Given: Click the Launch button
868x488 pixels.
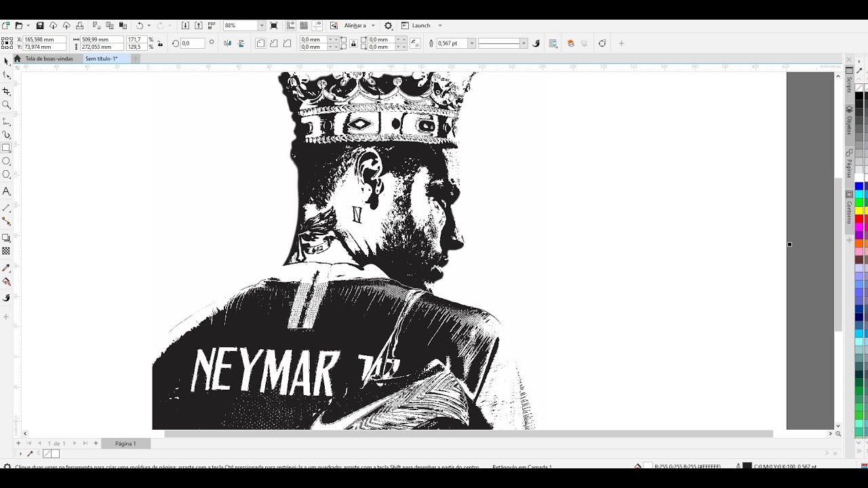Looking at the screenshot, I should click(416, 26).
